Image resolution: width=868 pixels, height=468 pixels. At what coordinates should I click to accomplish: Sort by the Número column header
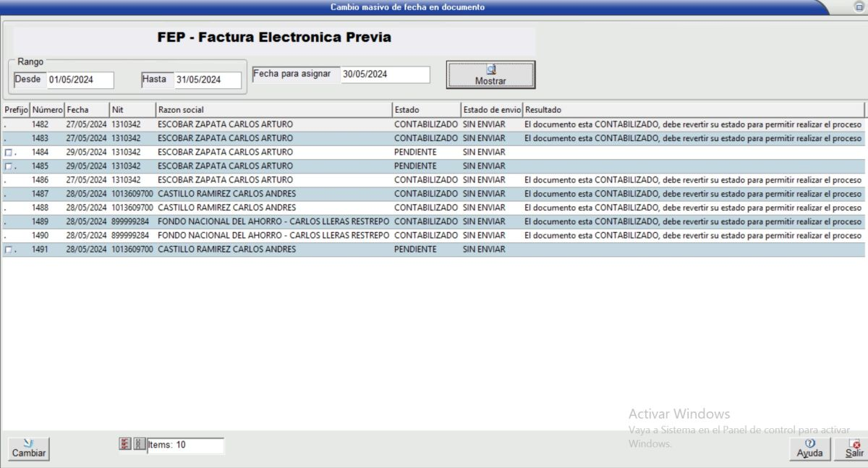click(x=47, y=110)
